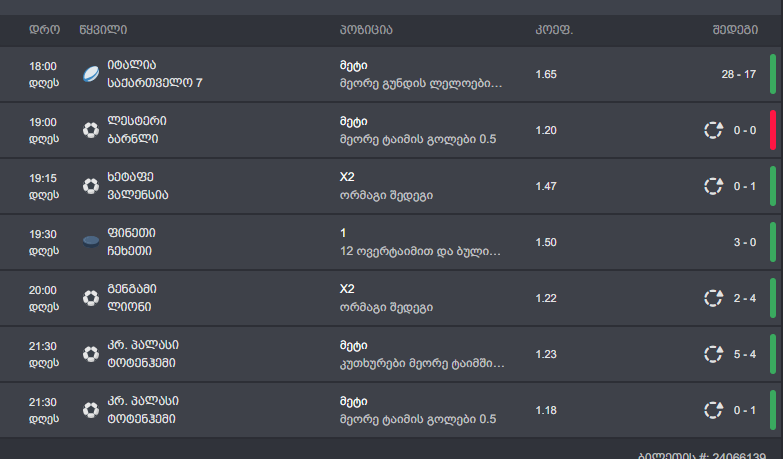Select the 1.18 odds in last row
Viewport: 783px width, 459px height.
tap(546, 410)
